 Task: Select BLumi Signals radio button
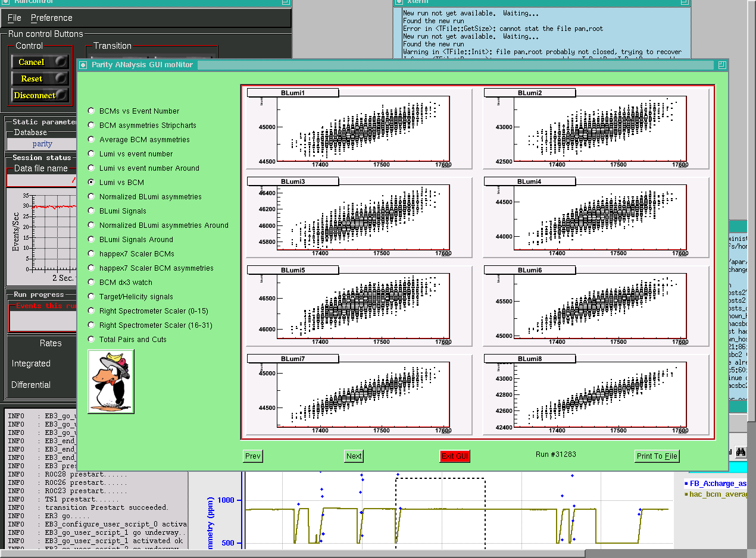click(91, 211)
